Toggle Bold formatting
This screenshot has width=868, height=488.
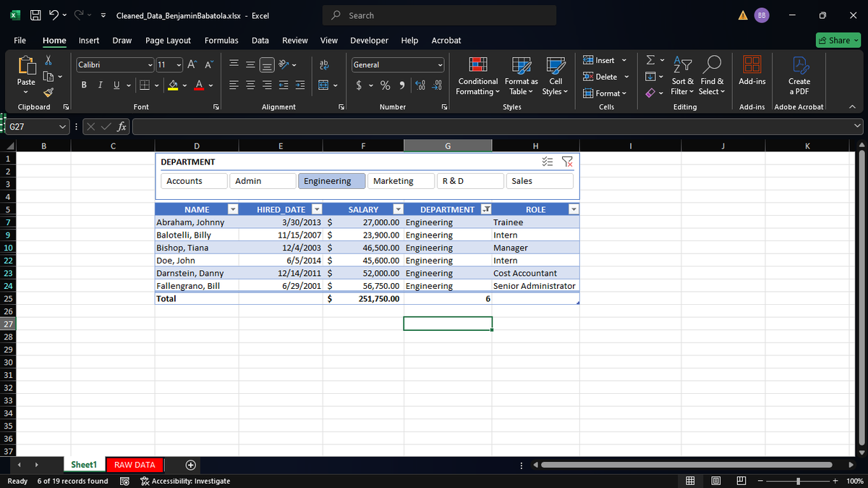[84, 85]
